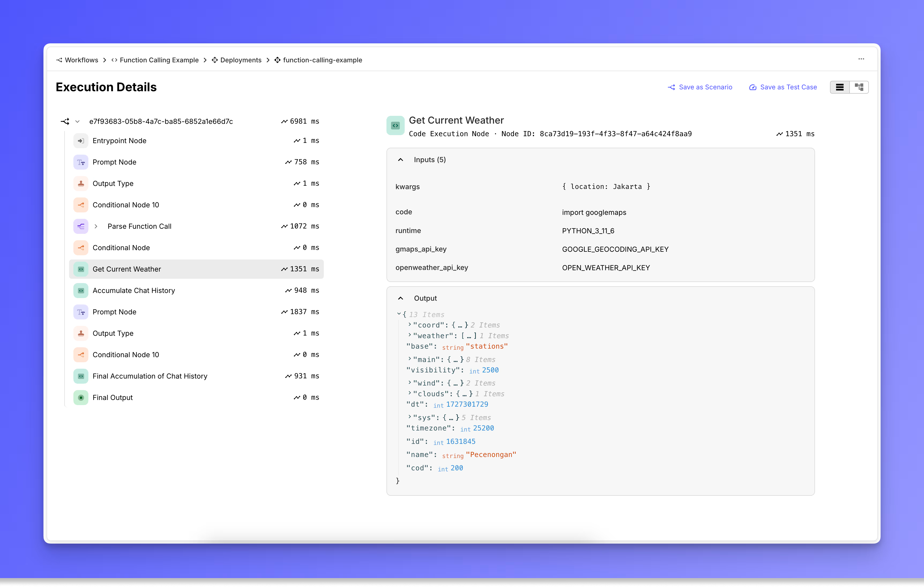Screen dimensions: 924x587
Task: Switch to tree graph view layout
Action: tap(859, 87)
